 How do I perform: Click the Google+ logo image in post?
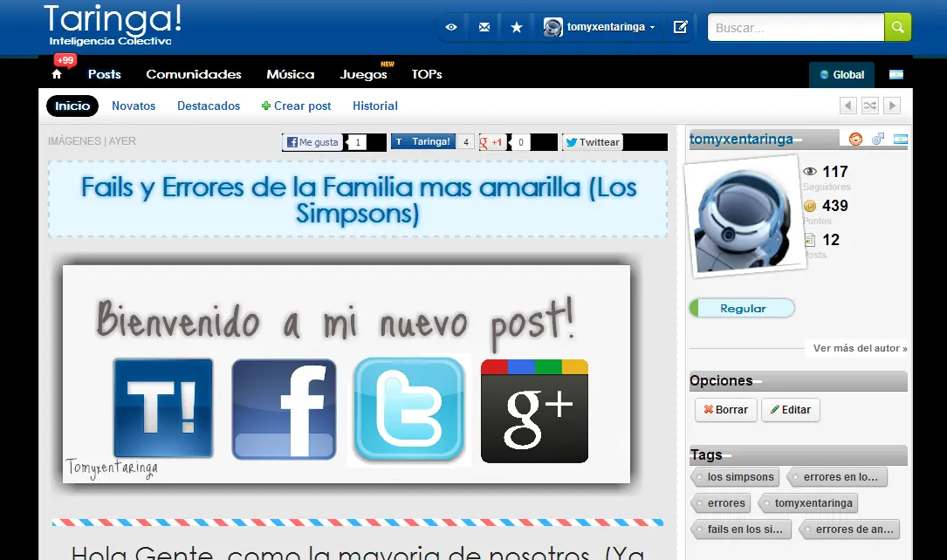pyautogui.click(x=534, y=411)
